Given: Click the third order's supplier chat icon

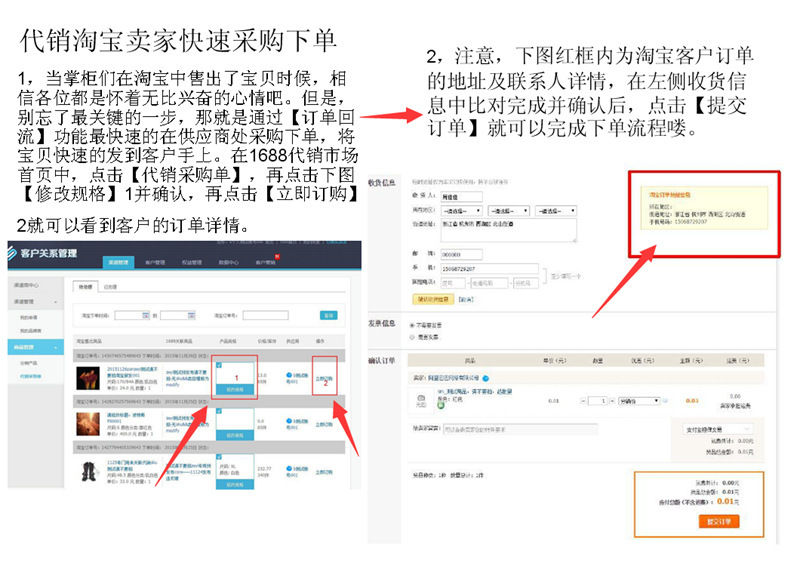Looking at the screenshot, I should click(x=289, y=469).
